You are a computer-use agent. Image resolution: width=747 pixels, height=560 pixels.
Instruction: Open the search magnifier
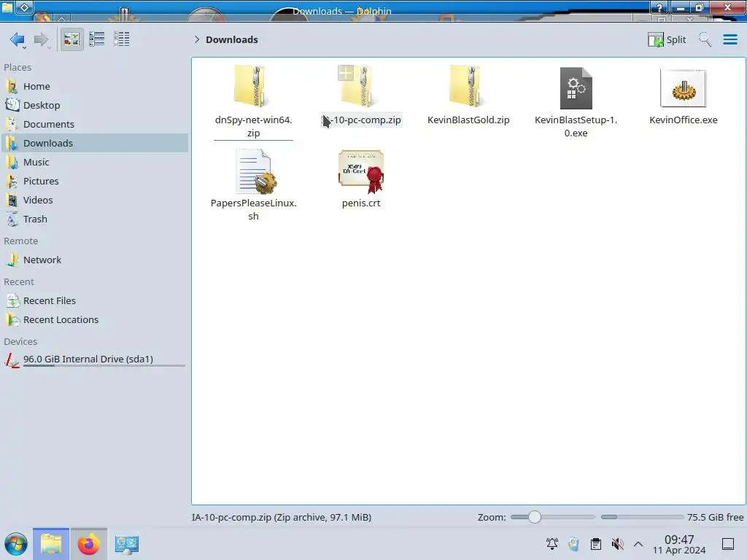[705, 39]
